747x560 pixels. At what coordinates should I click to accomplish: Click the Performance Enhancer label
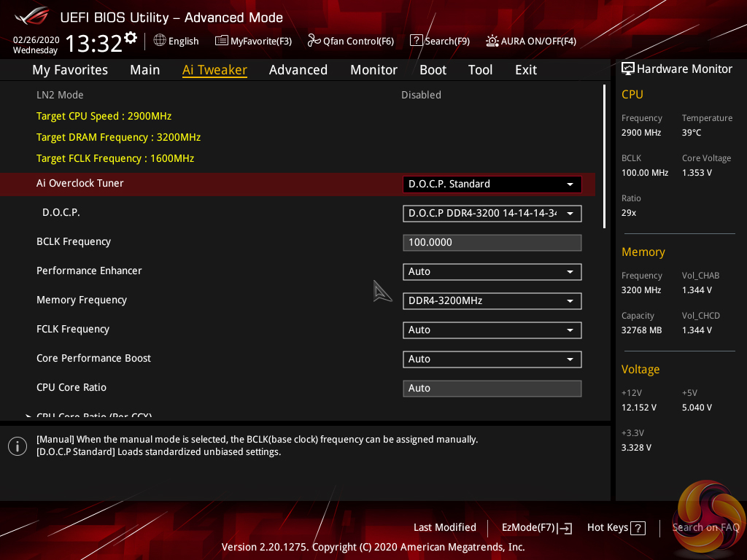point(89,271)
